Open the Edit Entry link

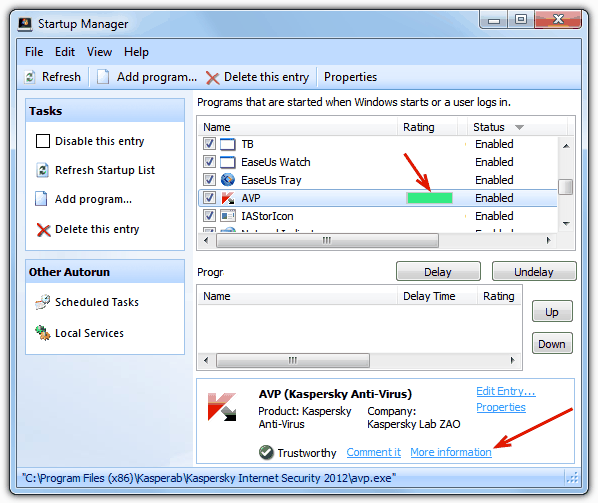coord(506,391)
